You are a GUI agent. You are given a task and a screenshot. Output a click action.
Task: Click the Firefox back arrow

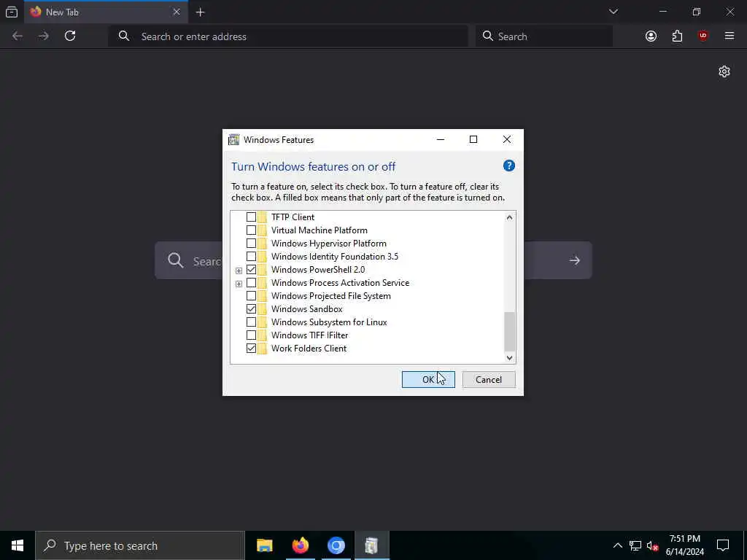pyautogui.click(x=18, y=36)
